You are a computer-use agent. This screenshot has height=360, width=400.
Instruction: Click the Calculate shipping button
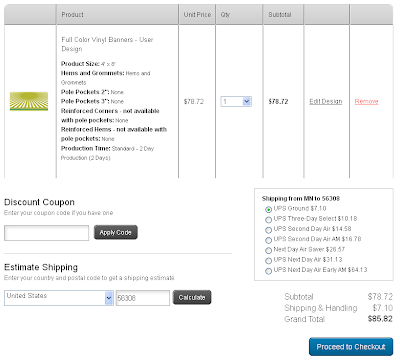click(x=192, y=297)
